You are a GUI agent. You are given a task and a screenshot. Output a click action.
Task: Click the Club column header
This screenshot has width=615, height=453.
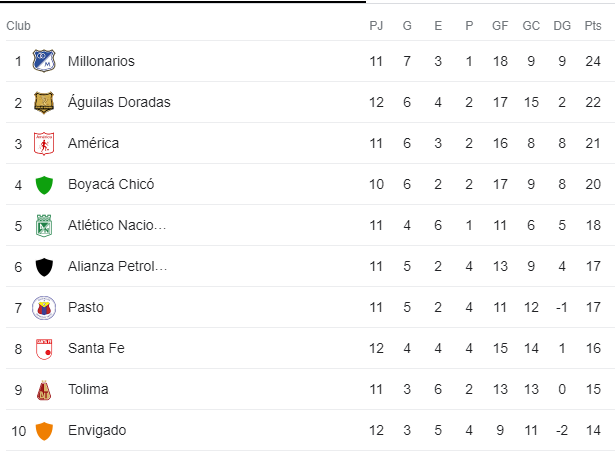18,25
